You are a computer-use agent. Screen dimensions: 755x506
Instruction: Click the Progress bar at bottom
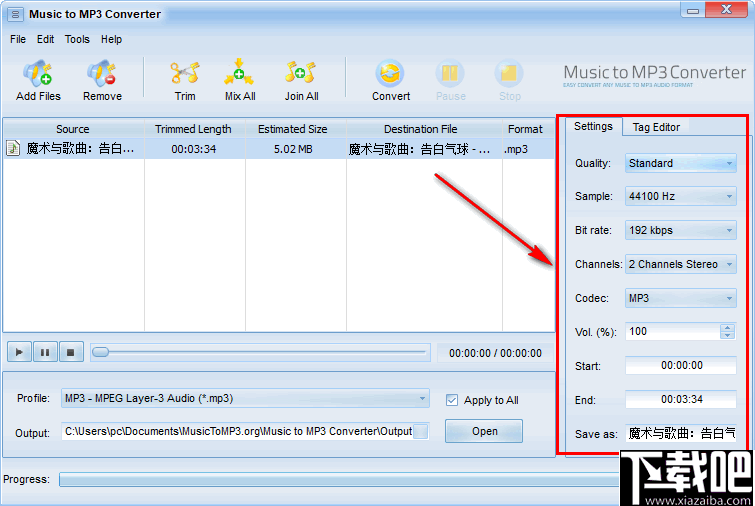(x=339, y=480)
